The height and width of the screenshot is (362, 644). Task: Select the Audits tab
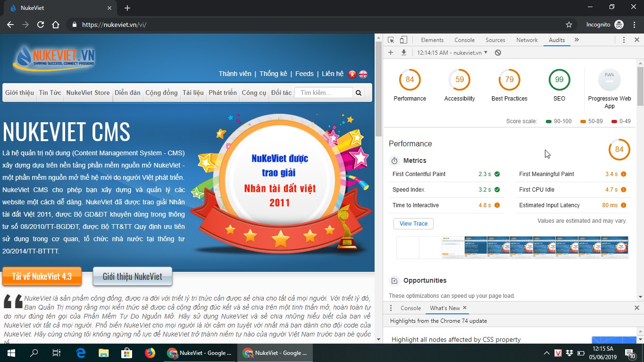click(557, 40)
